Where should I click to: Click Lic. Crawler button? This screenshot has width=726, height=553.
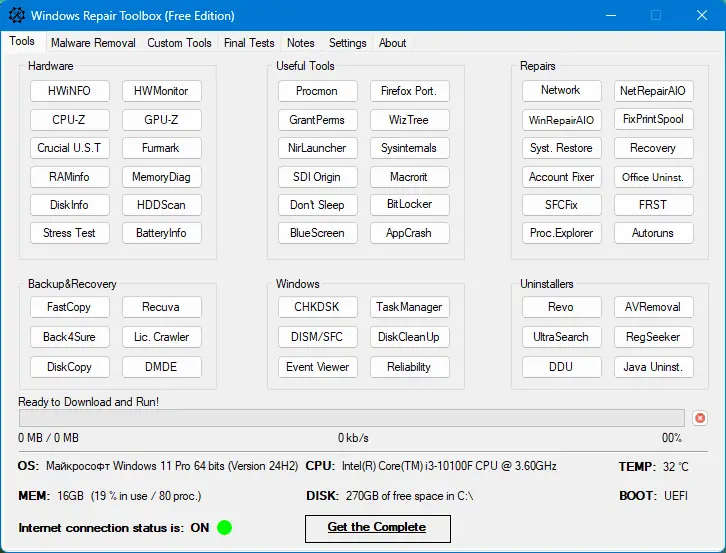pos(162,337)
